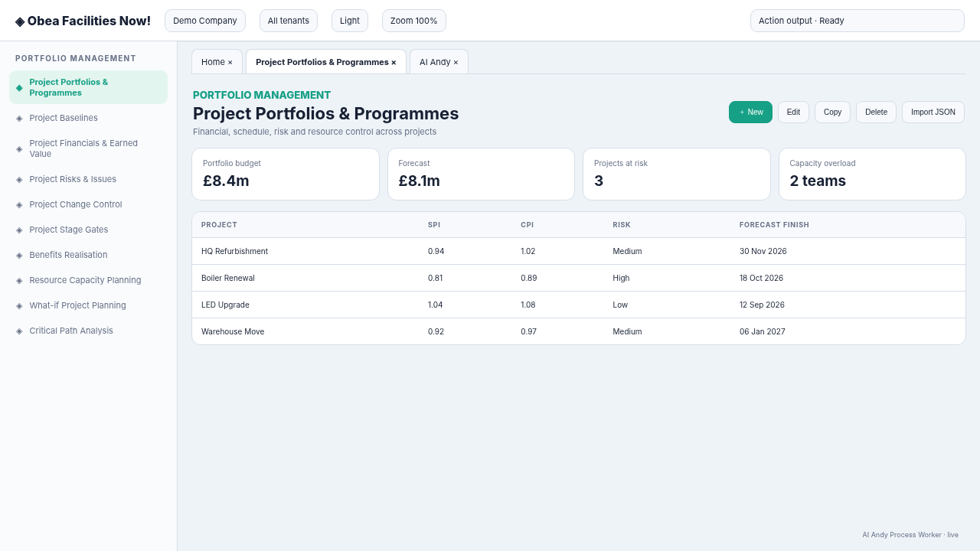Screen dimensions: 980x551
Task: Open the All tenants filter
Action: click(x=289, y=21)
